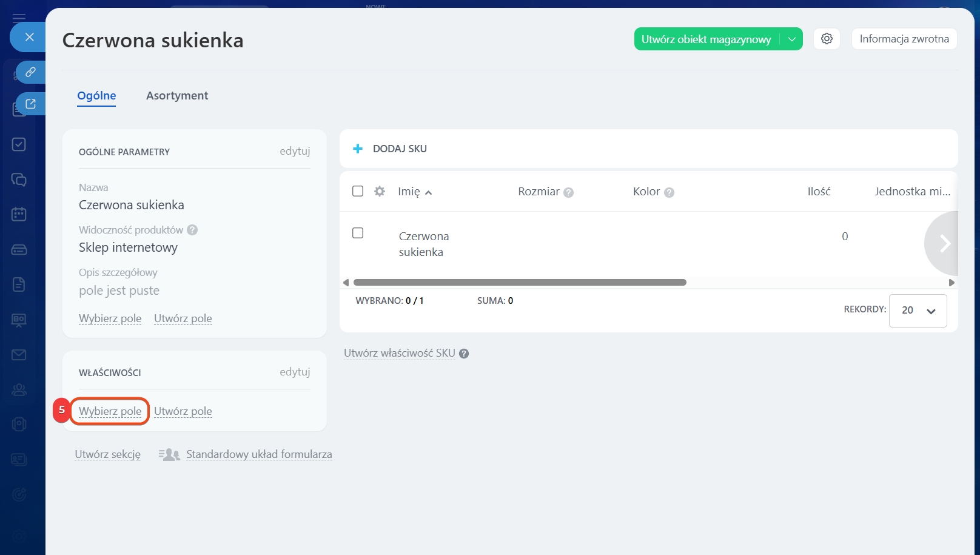This screenshot has width=980, height=555.
Task: Click the grid settings gear in the SKU table
Action: pos(380,192)
